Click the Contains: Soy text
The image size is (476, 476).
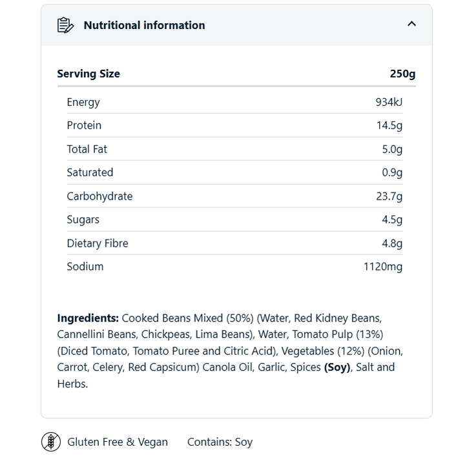coord(220,442)
